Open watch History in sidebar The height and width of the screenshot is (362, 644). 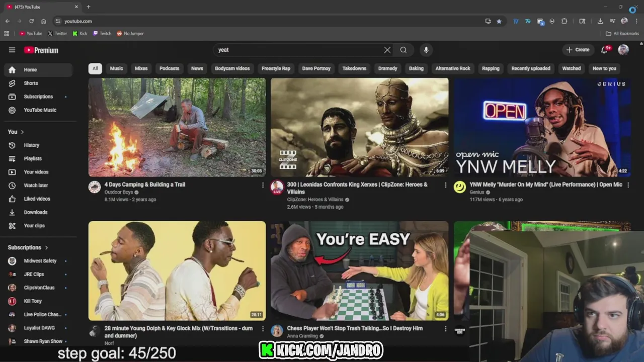pos(38,145)
